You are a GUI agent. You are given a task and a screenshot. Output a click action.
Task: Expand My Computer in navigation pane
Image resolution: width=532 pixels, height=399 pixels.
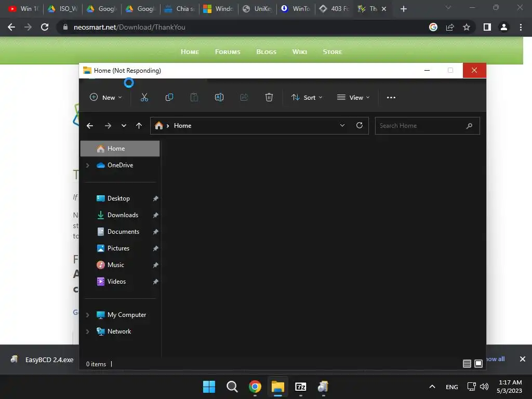click(87, 315)
